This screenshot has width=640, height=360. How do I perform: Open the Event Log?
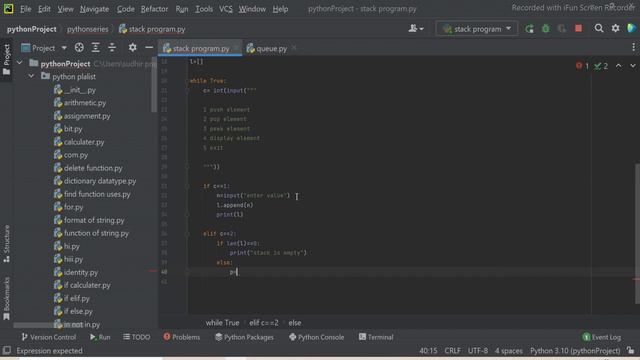tap(602, 337)
